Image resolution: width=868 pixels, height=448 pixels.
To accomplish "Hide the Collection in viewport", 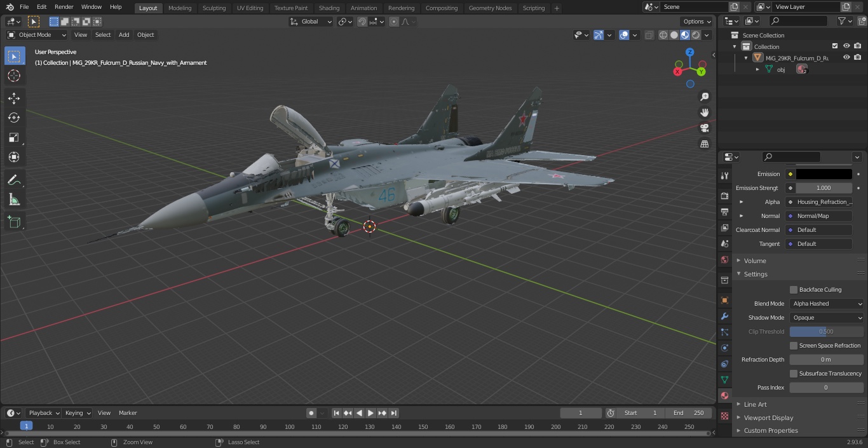I will tap(846, 46).
